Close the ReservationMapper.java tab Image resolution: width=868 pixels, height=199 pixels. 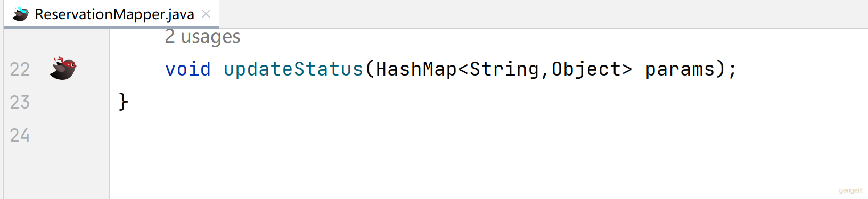pos(206,14)
